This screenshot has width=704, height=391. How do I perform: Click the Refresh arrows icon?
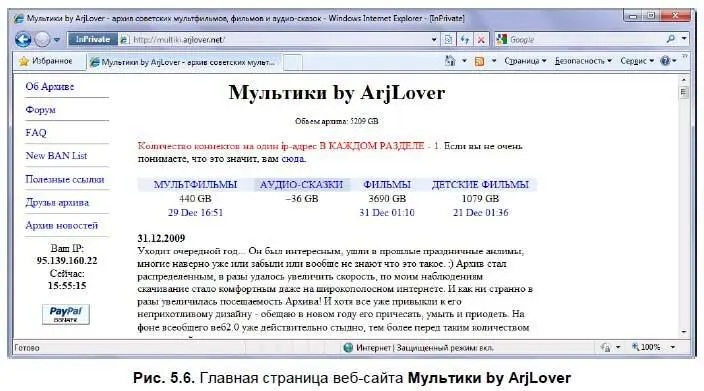465,40
